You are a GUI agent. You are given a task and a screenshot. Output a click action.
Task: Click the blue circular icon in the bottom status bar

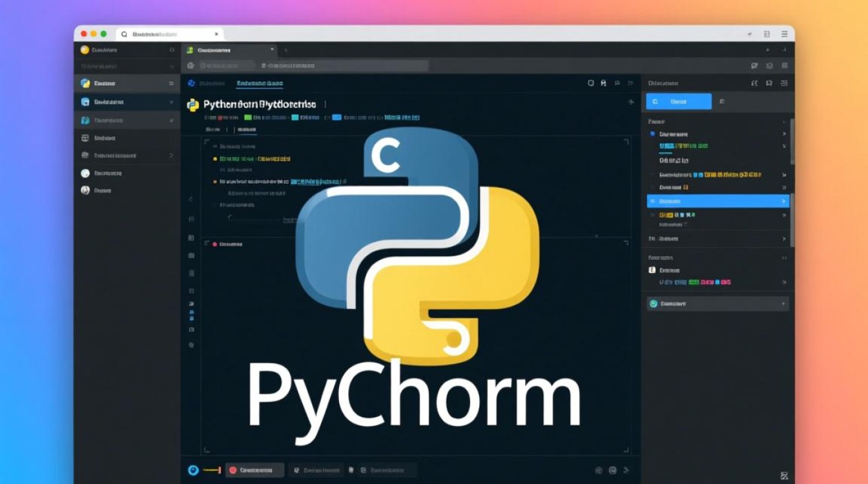(x=192, y=470)
